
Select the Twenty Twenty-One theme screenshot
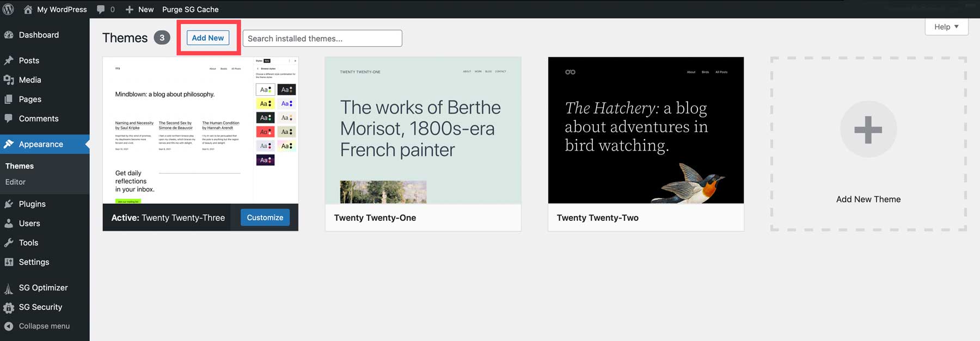pos(423,130)
